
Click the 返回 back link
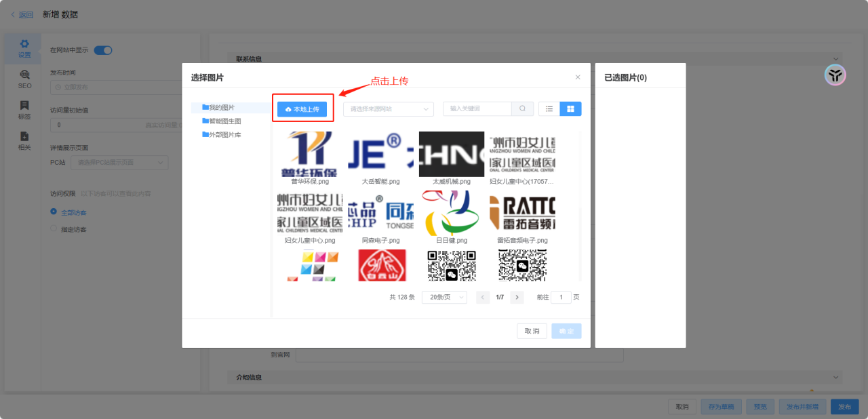pos(22,14)
